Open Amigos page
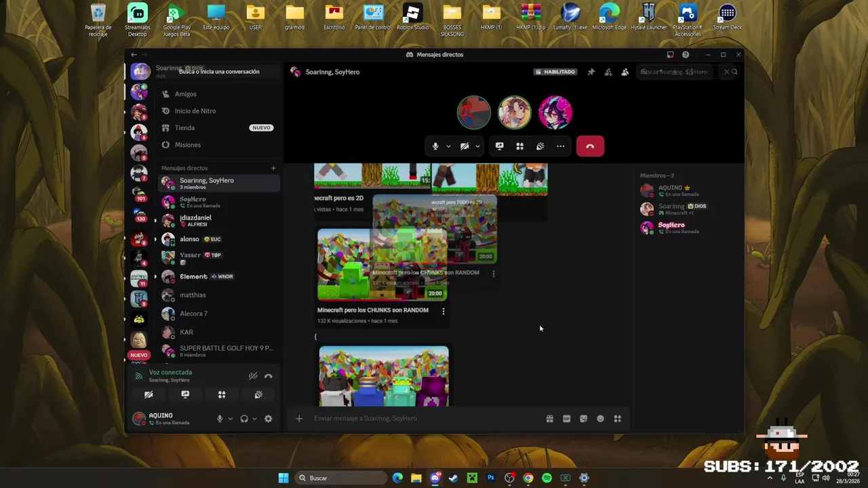Screen dimensions: 868x488 click(219, 94)
